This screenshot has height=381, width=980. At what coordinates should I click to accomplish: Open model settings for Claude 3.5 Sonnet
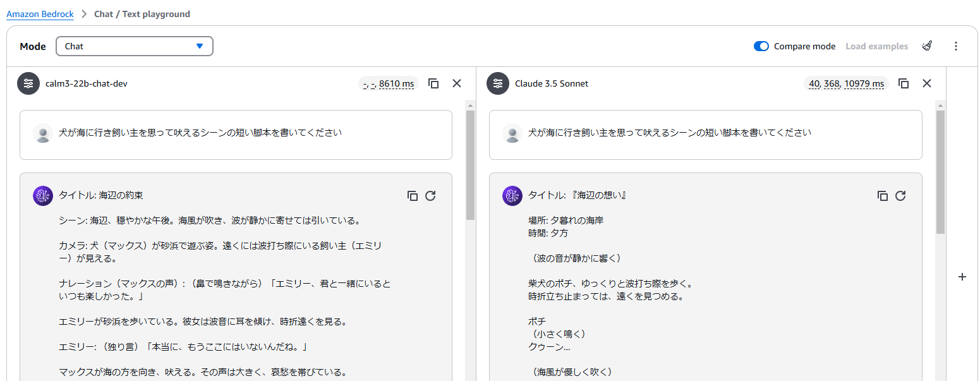coord(498,83)
